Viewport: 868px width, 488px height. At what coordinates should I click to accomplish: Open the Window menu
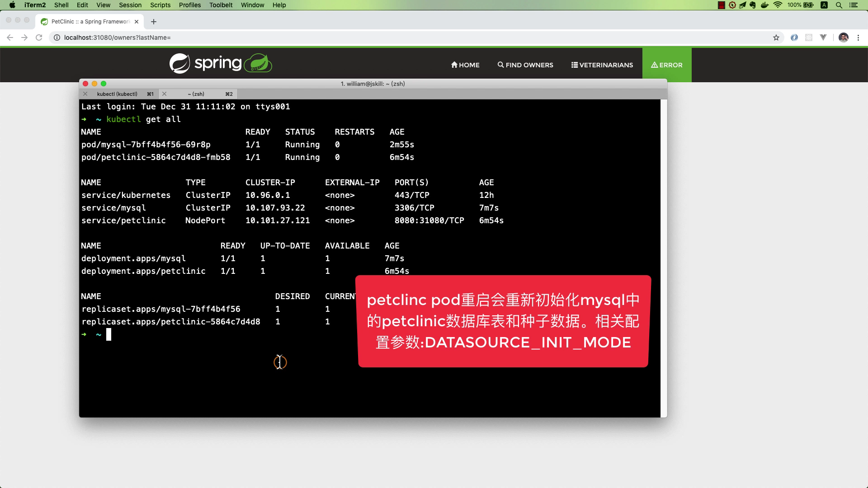click(252, 5)
